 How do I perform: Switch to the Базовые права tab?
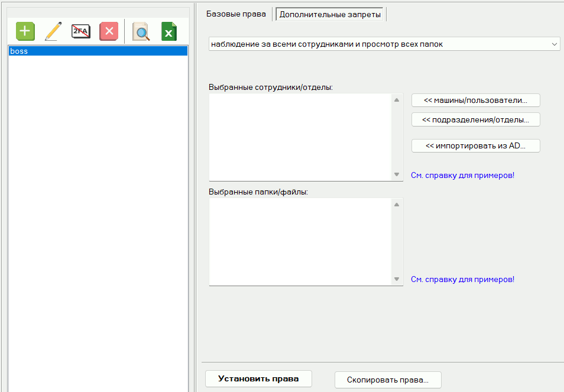tap(236, 14)
